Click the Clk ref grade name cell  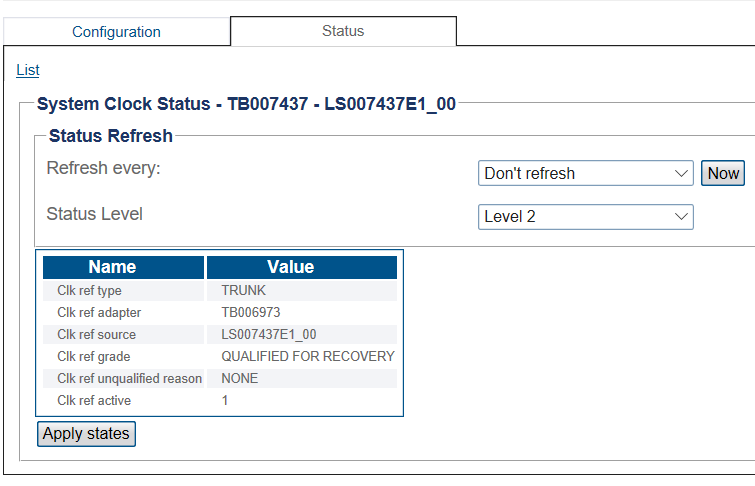[123, 356]
